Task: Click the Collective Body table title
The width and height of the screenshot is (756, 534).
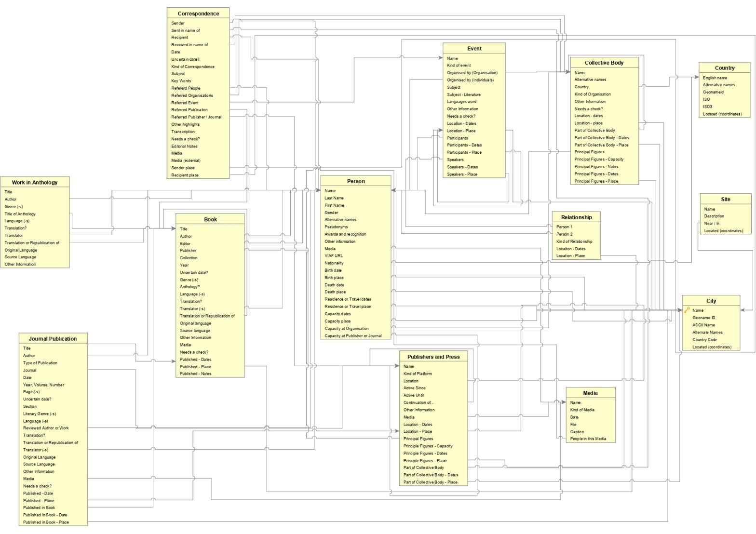Action: coord(604,63)
